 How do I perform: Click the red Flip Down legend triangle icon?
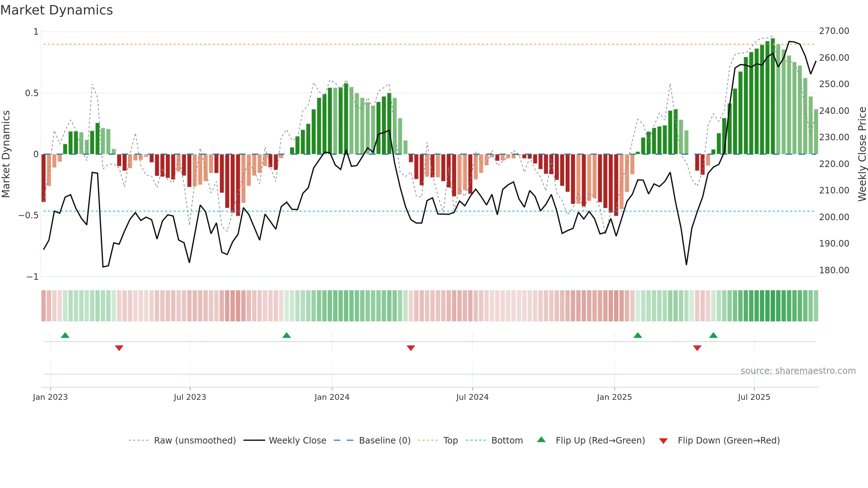click(x=663, y=441)
